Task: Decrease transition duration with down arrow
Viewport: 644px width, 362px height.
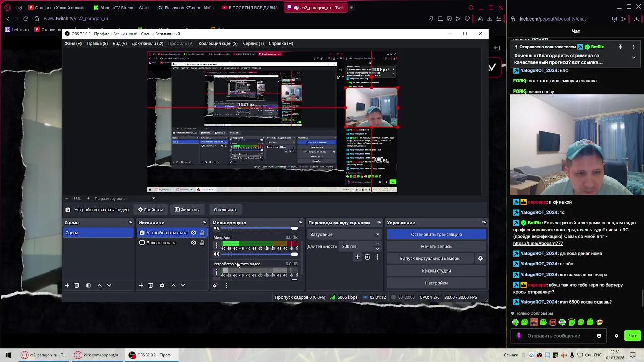Action: pyautogui.click(x=377, y=249)
